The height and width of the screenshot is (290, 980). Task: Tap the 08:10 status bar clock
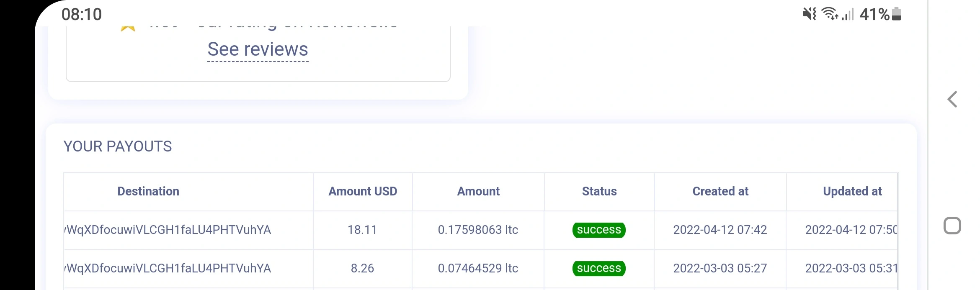click(82, 14)
